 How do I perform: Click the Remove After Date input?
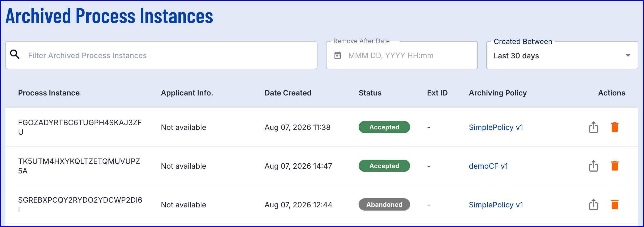(x=402, y=55)
